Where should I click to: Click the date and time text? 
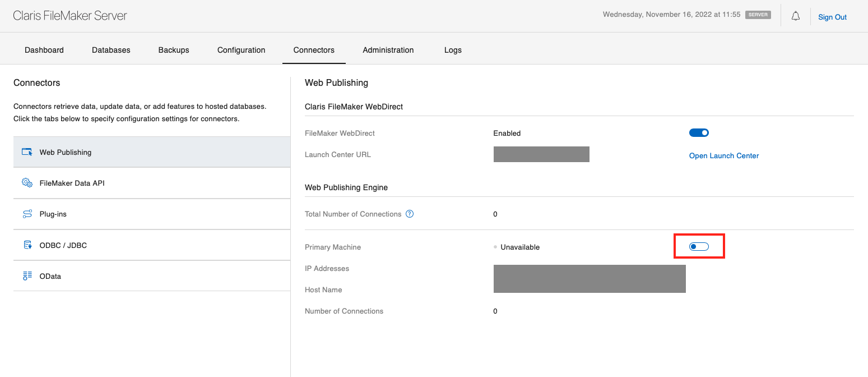tap(671, 15)
